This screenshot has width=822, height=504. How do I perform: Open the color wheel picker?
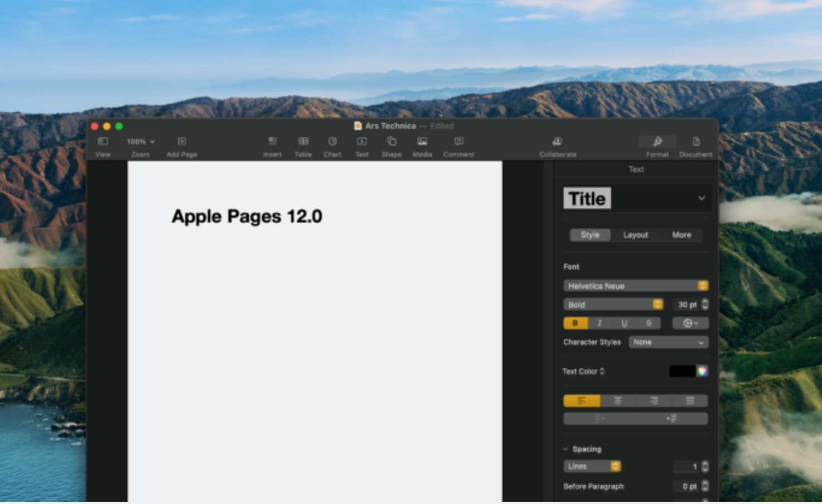(x=702, y=371)
